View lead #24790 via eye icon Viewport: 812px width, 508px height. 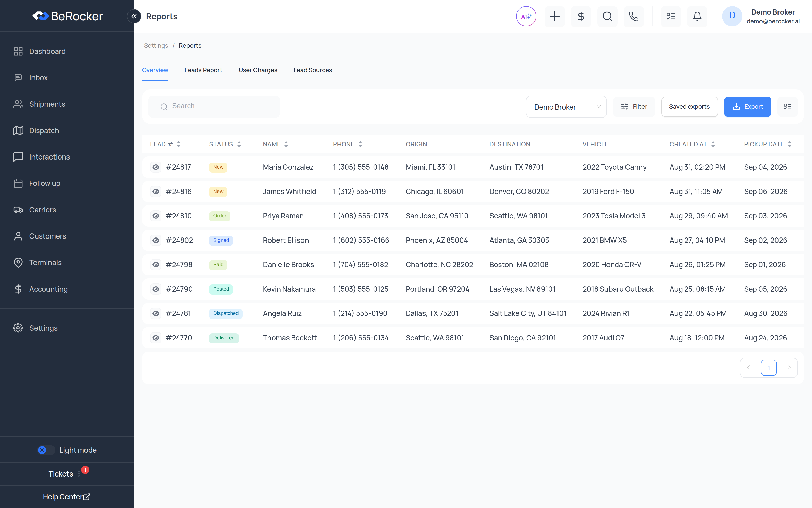[155, 289]
